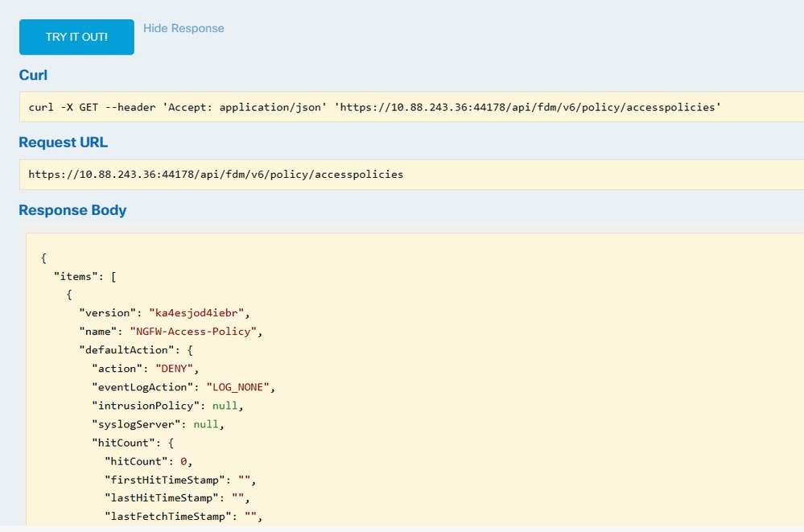
Task: Click the Curl heading
Action: (33, 75)
